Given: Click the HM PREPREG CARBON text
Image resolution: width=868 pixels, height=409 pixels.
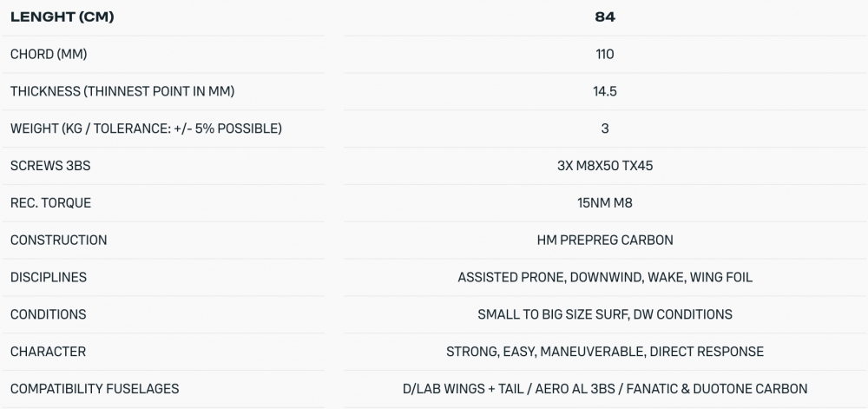Looking at the screenshot, I should [x=605, y=240].
